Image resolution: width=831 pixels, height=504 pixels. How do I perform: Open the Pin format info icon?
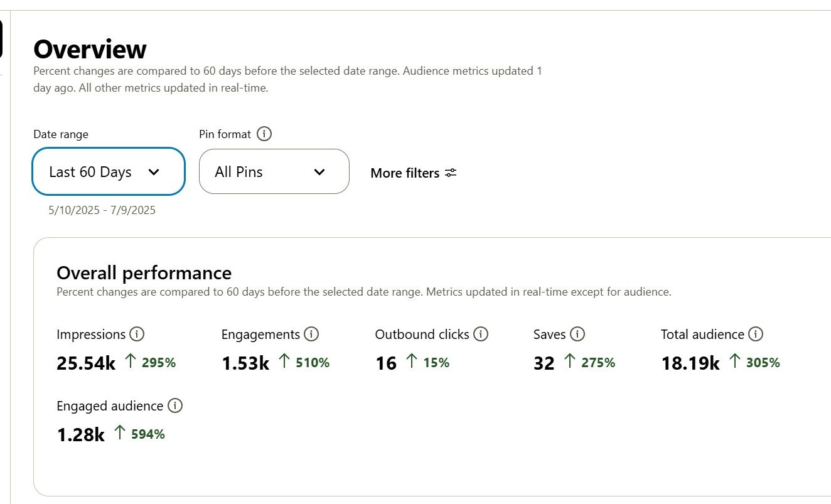pos(264,134)
